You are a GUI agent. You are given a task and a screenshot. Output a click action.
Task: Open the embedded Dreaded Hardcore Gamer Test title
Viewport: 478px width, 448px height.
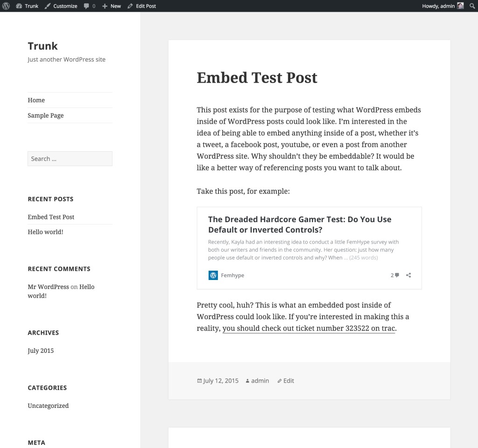click(300, 224)
